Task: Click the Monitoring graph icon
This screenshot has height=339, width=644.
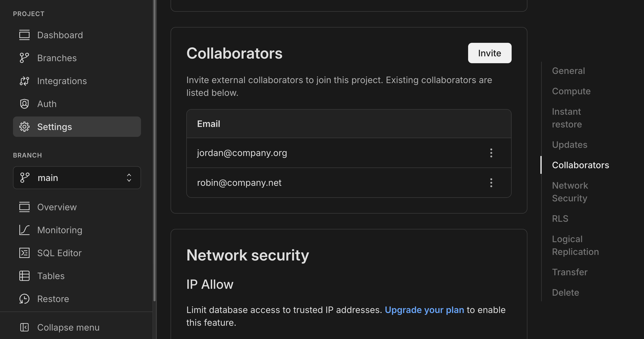Action: tap(24, 230)
